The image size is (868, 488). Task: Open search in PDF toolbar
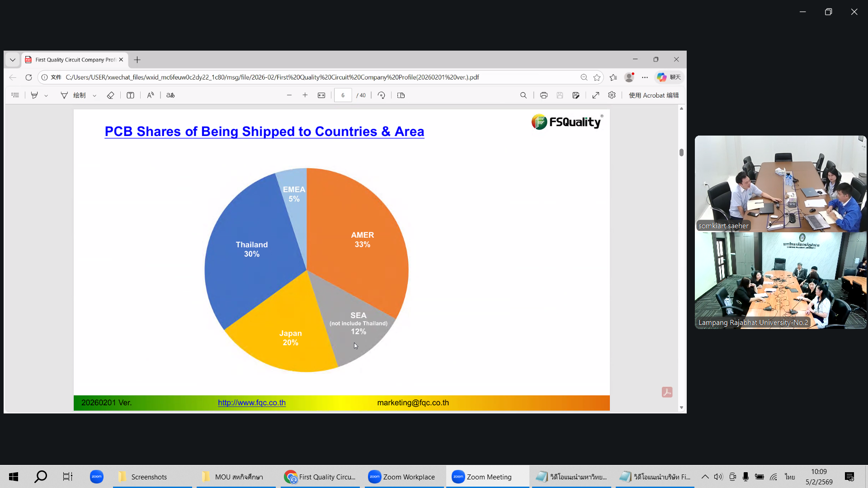[524, 95]
